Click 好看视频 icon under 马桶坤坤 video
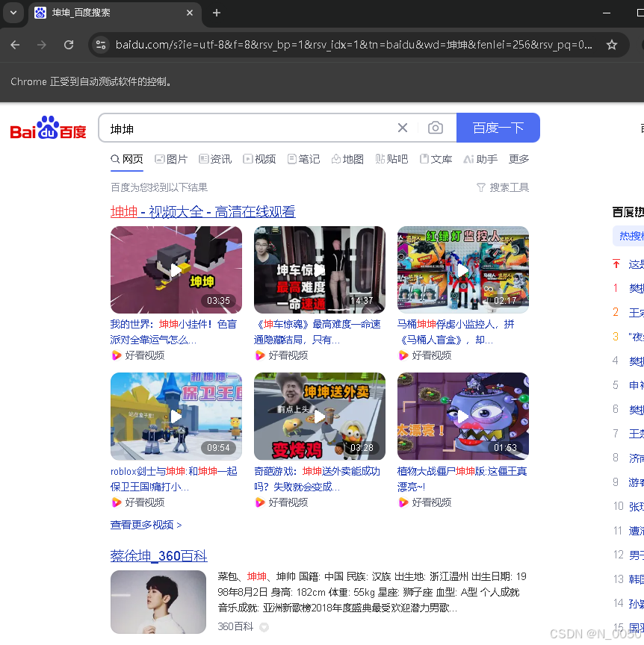 [403, 355]
